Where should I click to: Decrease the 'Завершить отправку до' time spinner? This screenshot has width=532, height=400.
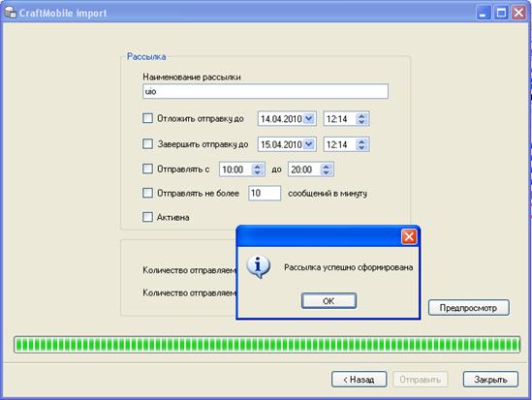pos(361,147)
